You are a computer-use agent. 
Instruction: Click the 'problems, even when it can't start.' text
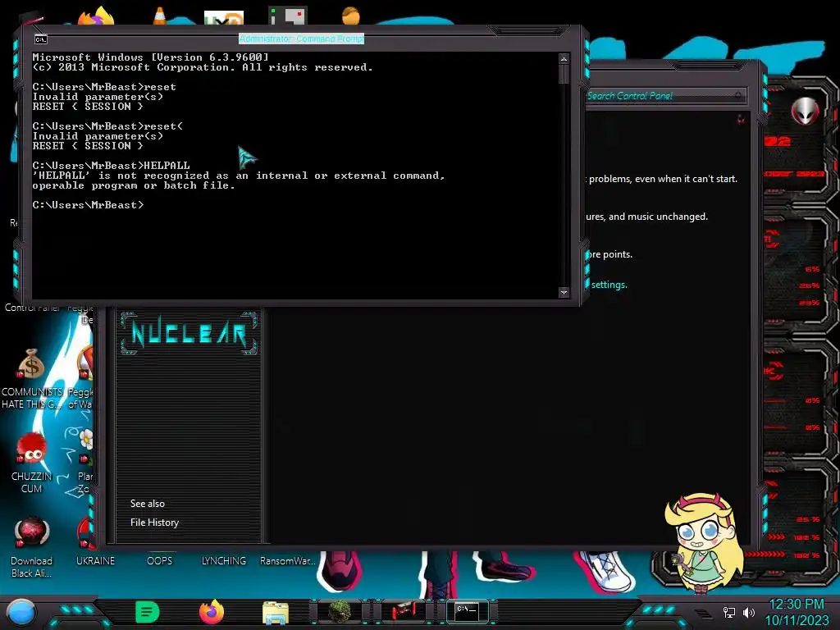pos(663,179)
